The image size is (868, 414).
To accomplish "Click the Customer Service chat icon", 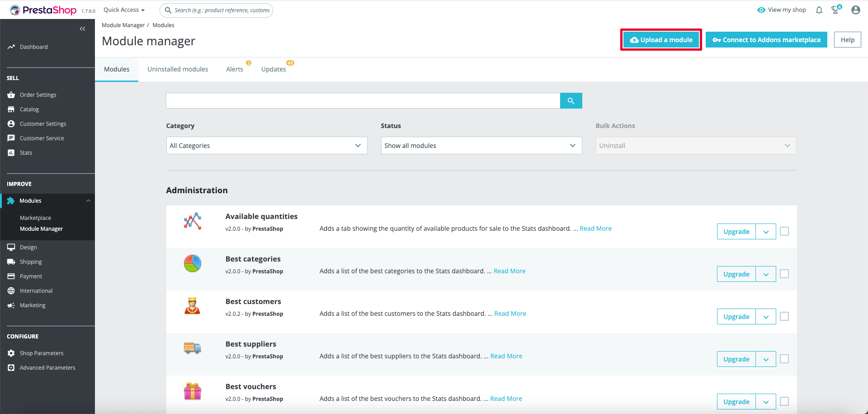I will [x=11, y=138].
